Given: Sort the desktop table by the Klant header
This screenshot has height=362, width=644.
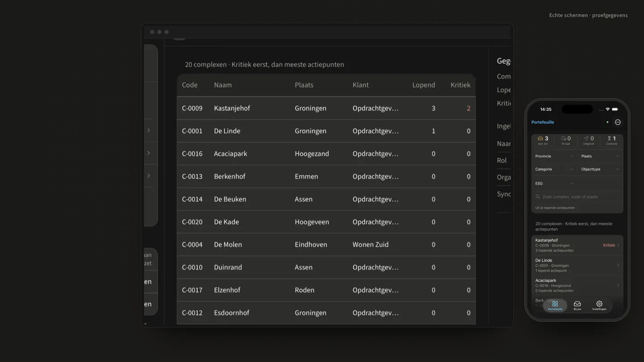Looking at the screenshot, I should coord(360,85).
